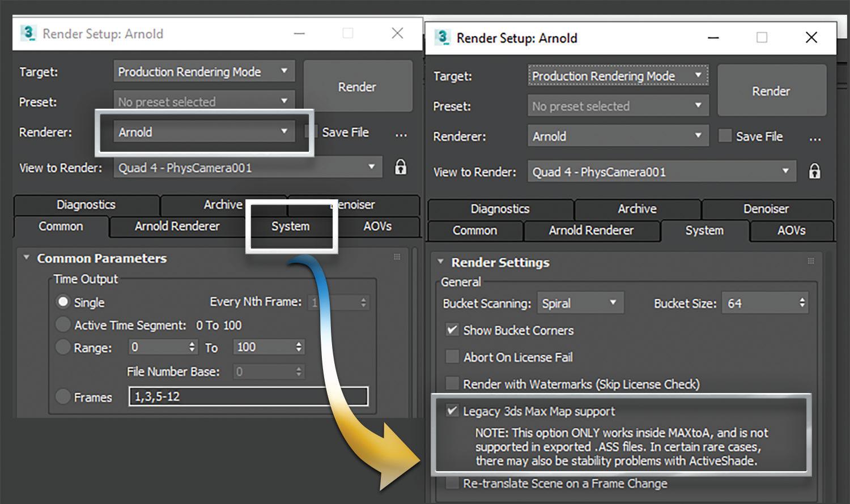
Task: Click the lock view icon in left window
Action: (401, 167)
